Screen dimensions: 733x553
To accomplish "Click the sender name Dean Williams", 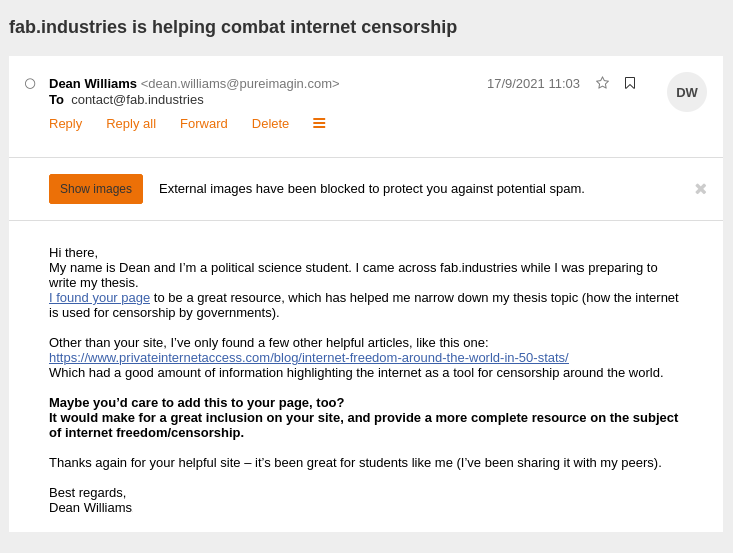I will [x=93, y=84].
